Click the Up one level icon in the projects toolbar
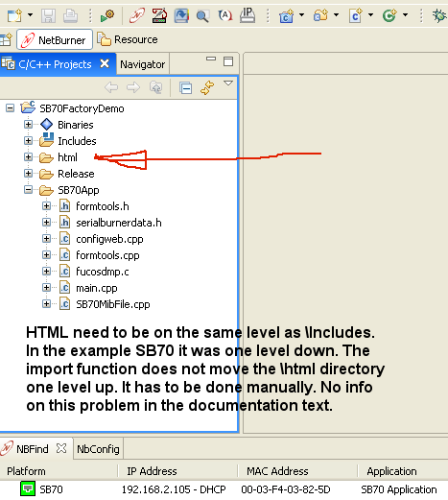The width and height of the screenshot is (448, 500). click(156, 87)
